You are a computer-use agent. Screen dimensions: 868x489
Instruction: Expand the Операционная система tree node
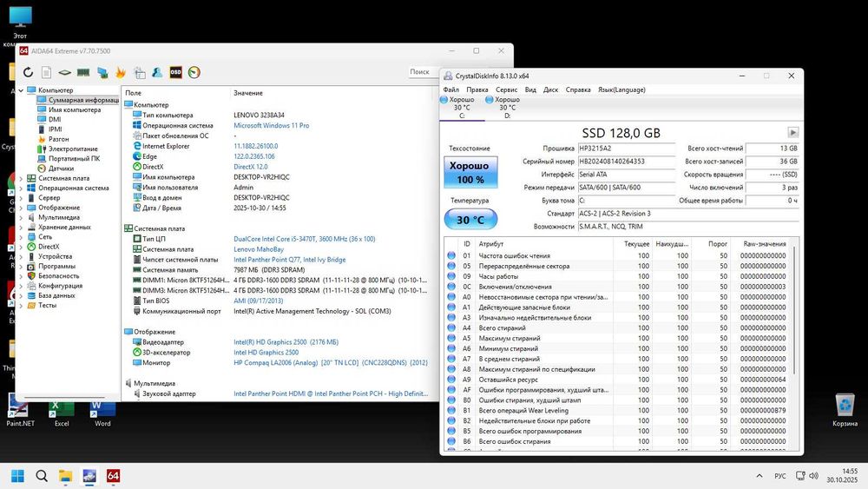[x=21, y=188]
